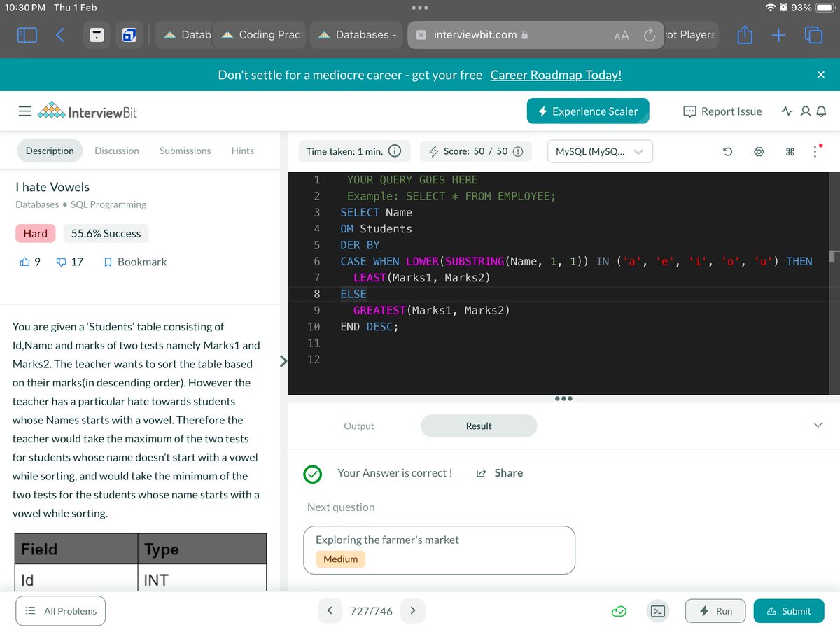This screenshot has width=840, height=630.
Task: Add new Safari tab with plus
Action: coord(780,35)
